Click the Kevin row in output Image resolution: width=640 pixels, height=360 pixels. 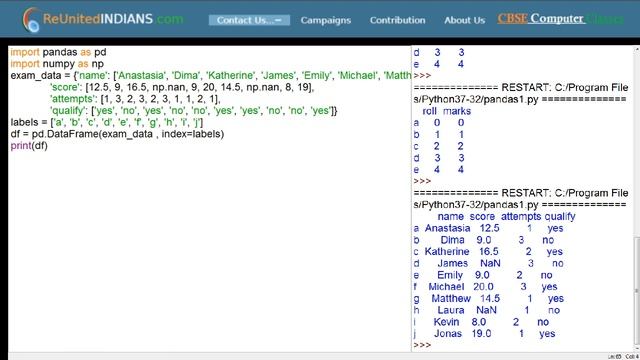481,322
